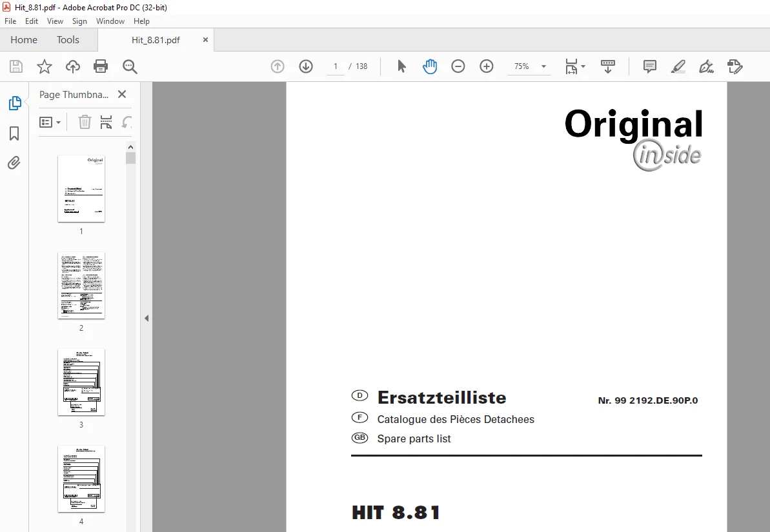Click the 'Spare parts list' text
770x532 pixels.
click(x=414, y=438)
